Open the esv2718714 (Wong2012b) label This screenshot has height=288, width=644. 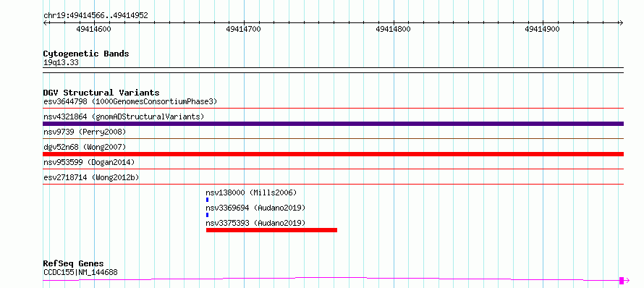91,177
